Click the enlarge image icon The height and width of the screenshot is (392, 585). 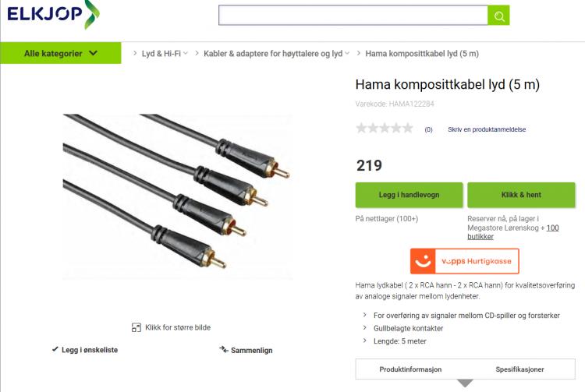click(x=136, y=327)
